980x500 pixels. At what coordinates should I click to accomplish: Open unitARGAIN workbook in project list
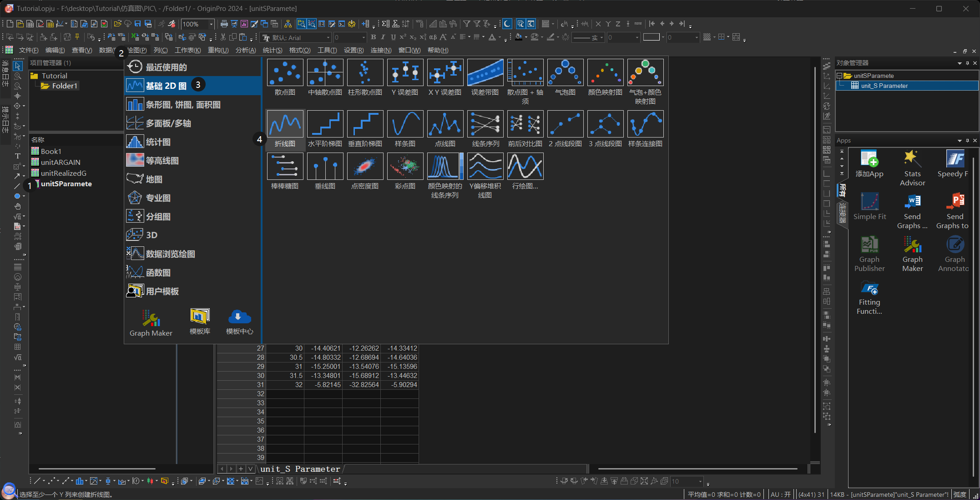pyautogui.click(x=60, y=162)
